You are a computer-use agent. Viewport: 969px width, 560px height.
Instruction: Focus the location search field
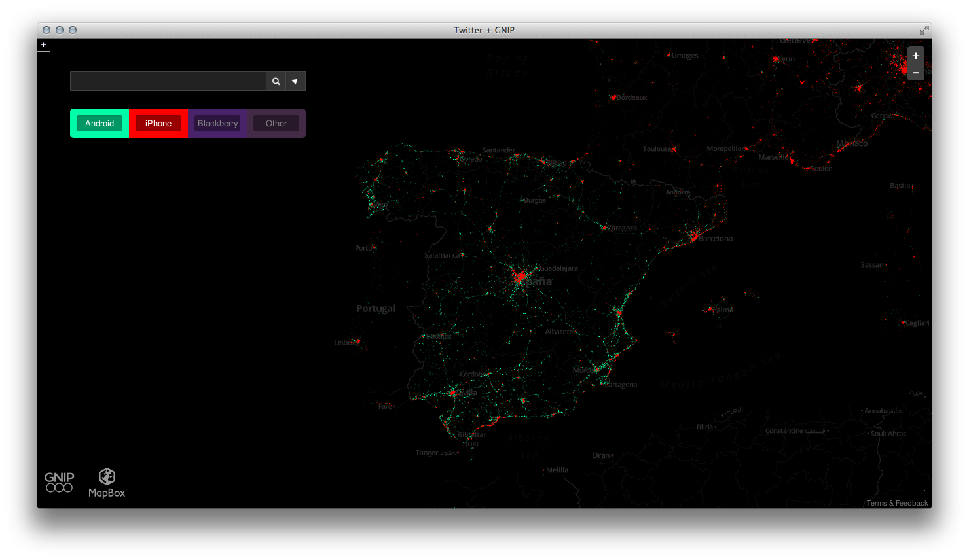168,81
